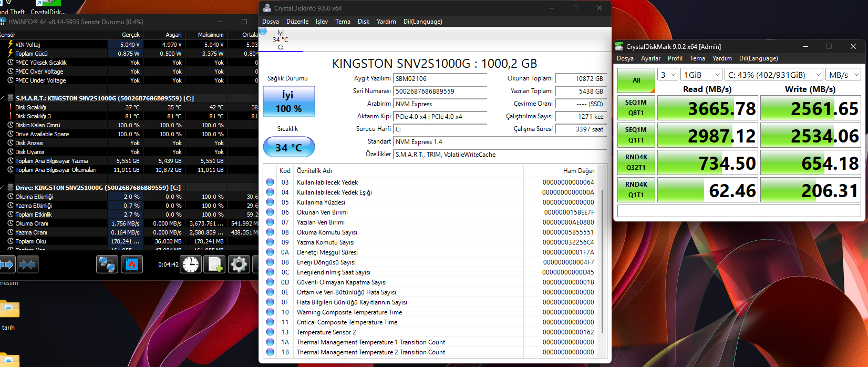The height and width of the screenshot is (367, 868).
Task: Open Dosya menu in CrystalDiskInfo
Action: pyautogui.click(x=271, y=22)
